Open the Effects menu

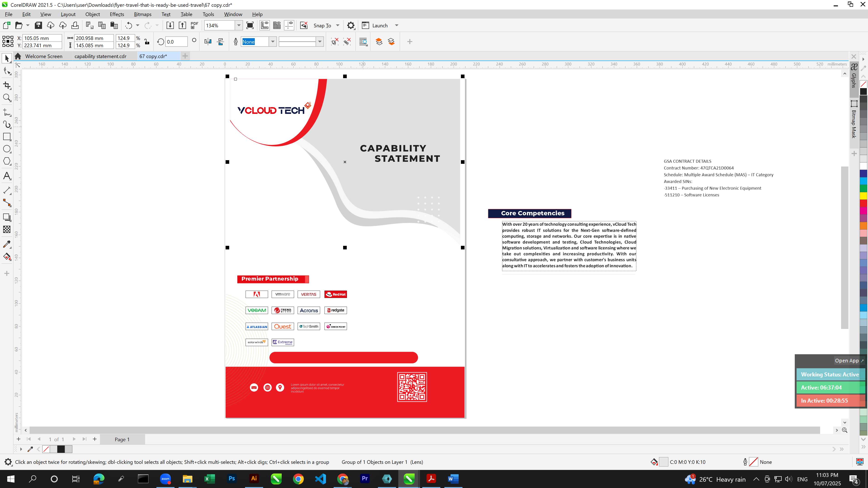tap(117, 14)
